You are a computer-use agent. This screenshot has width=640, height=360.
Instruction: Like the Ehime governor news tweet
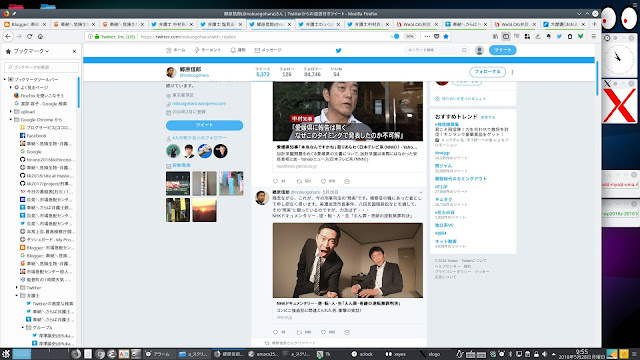pos(323,181)
